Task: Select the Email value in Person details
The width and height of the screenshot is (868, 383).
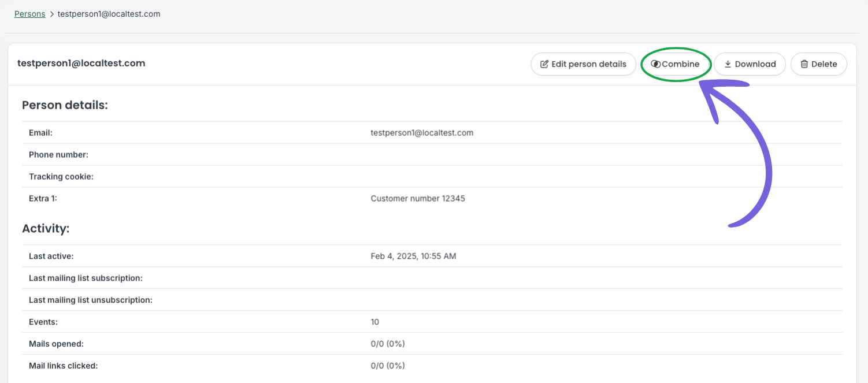Action: tap(421, 133)
